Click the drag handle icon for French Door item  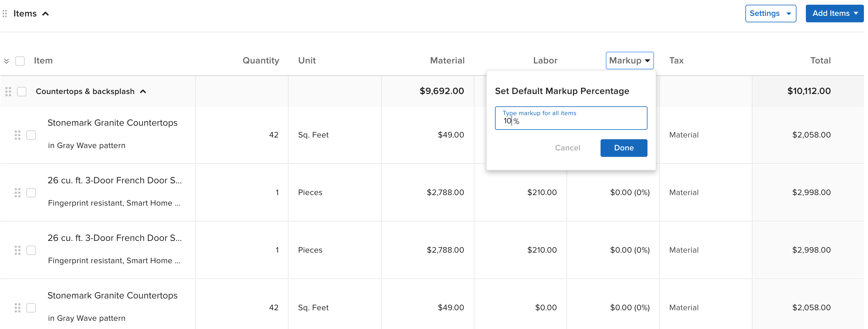(x=17, y=192)
